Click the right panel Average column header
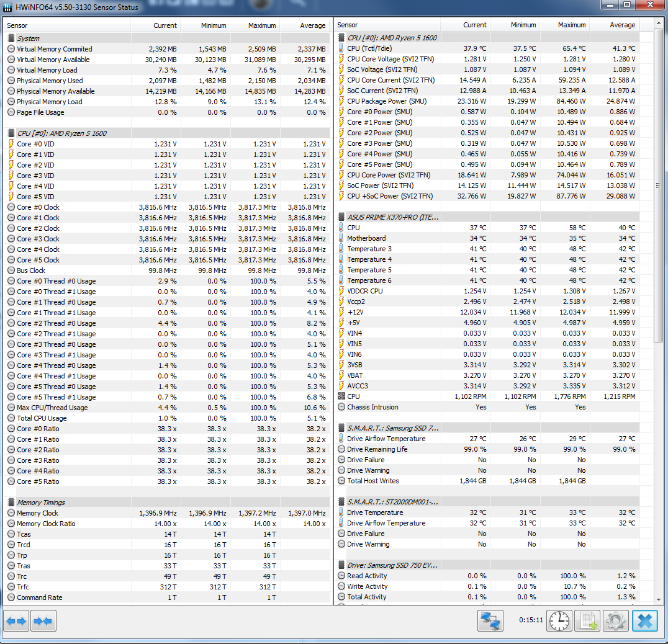This screenshot has height=644, width=668. pos(615,25)
